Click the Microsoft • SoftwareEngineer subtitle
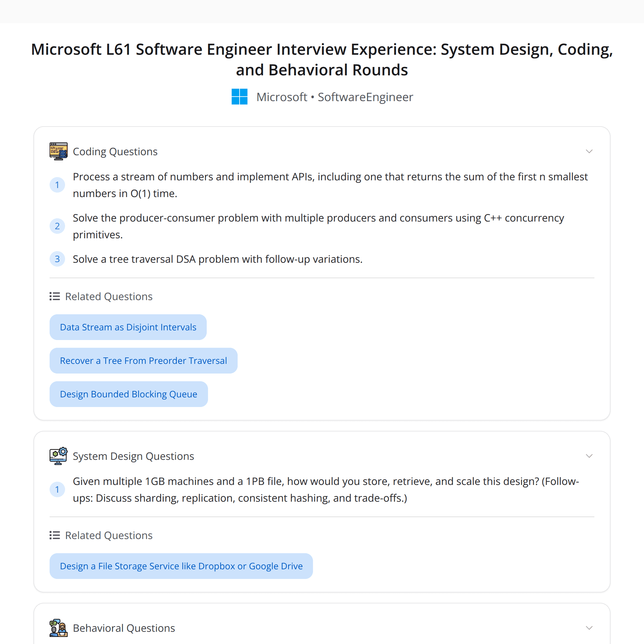This screenshot has width=644, height=644. tap(335, 97)
